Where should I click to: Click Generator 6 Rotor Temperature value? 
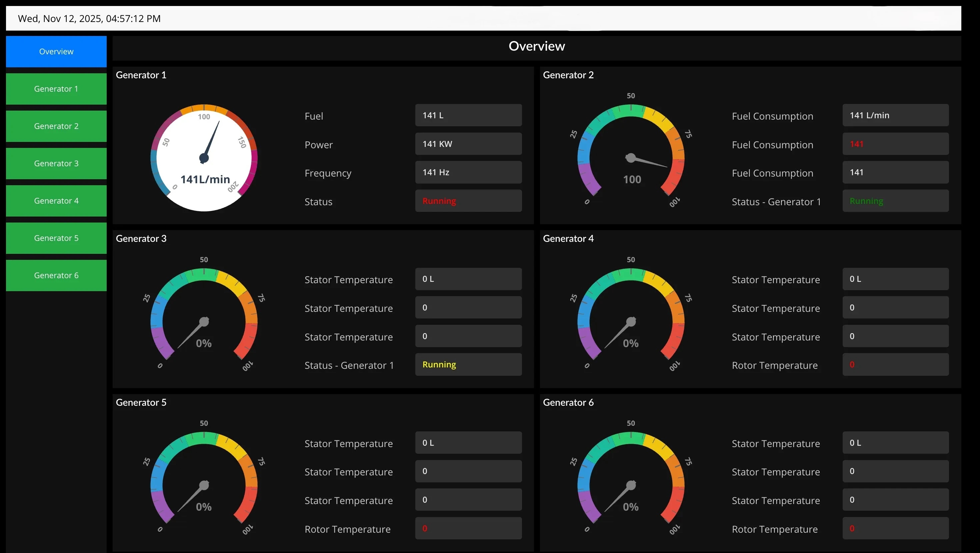tap(895, 528)
